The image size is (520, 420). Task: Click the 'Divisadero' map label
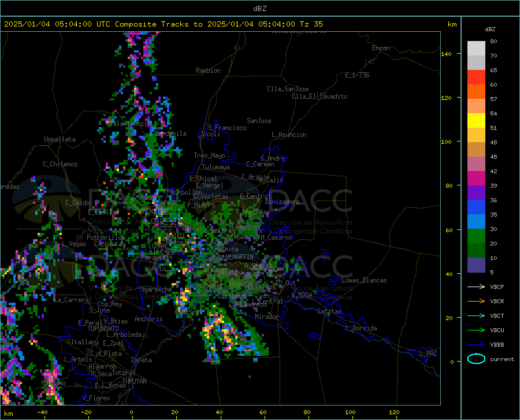[x=282, y=202]
